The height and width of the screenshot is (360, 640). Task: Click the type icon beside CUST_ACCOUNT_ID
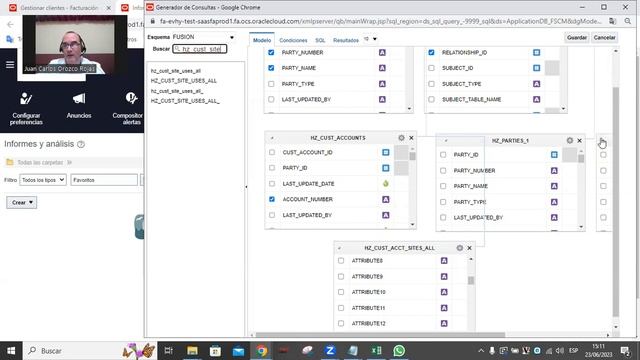pos(386,152)
